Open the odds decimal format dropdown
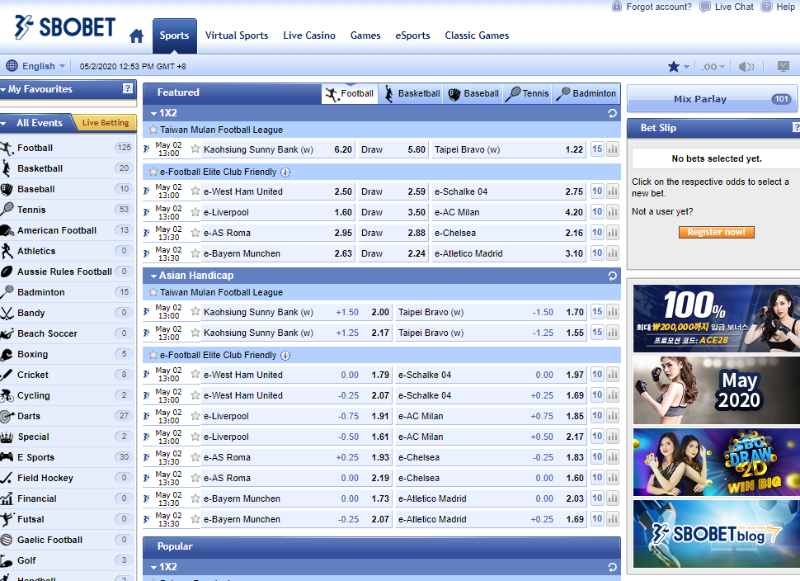Image resolution: width=800 pixels, height=581 pixels. coord(713,67)
